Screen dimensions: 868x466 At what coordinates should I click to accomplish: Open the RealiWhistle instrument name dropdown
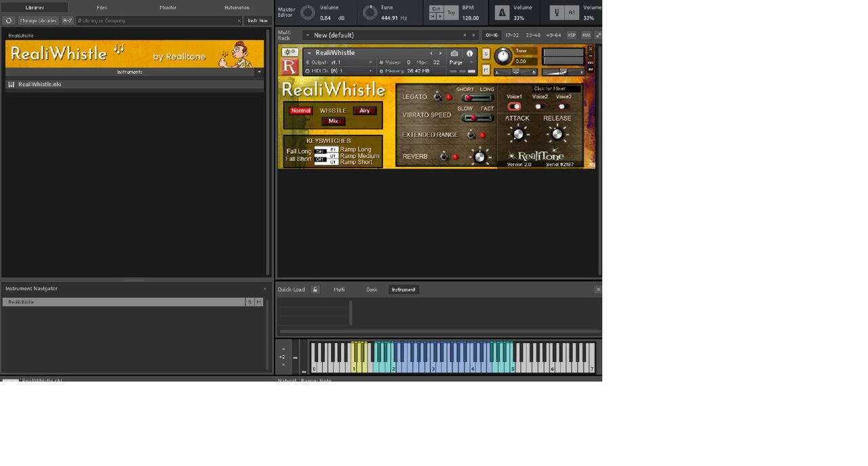309,53
